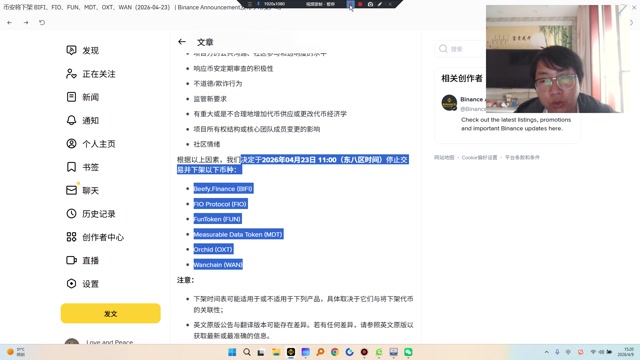Click the 社区情绪 bullet text
The width and height of the screenshot is (640, 360).
207,144
